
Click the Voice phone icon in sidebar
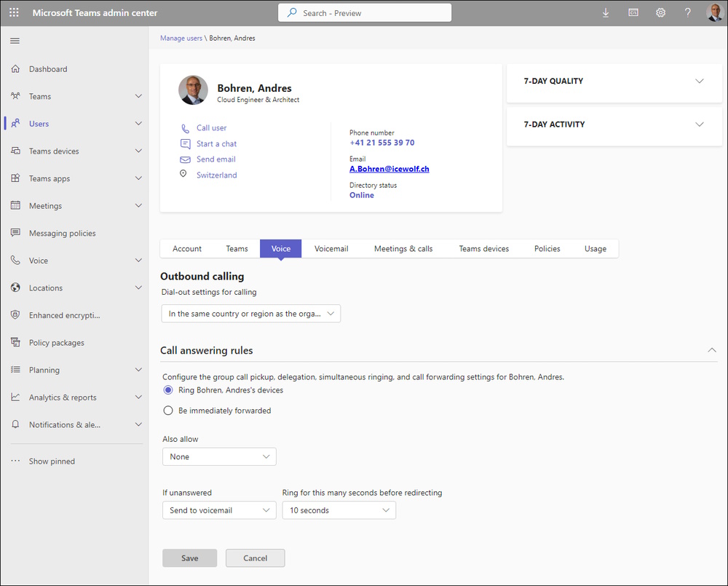(15, 260)
